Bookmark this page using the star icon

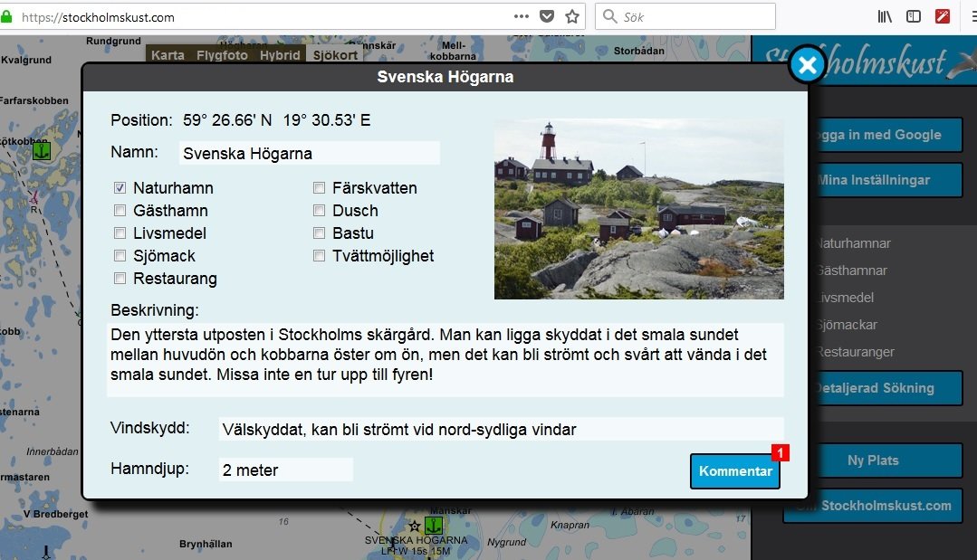[x=571, y=16]
